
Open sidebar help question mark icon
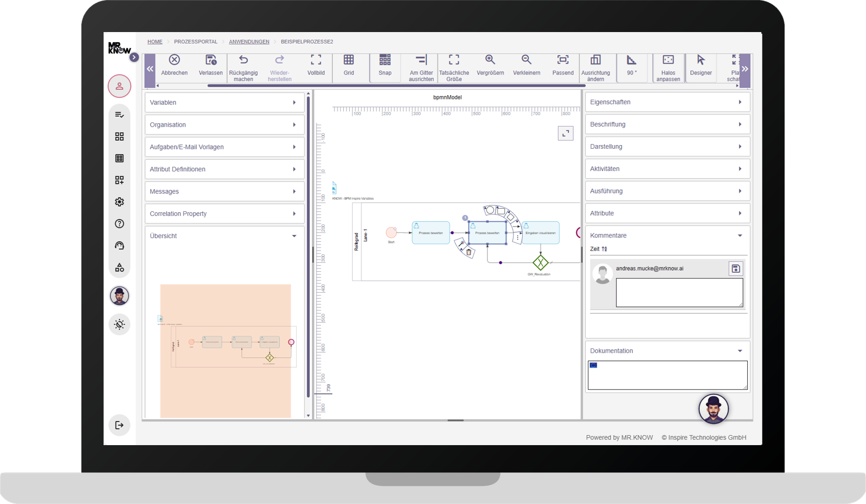click(119, 224)
